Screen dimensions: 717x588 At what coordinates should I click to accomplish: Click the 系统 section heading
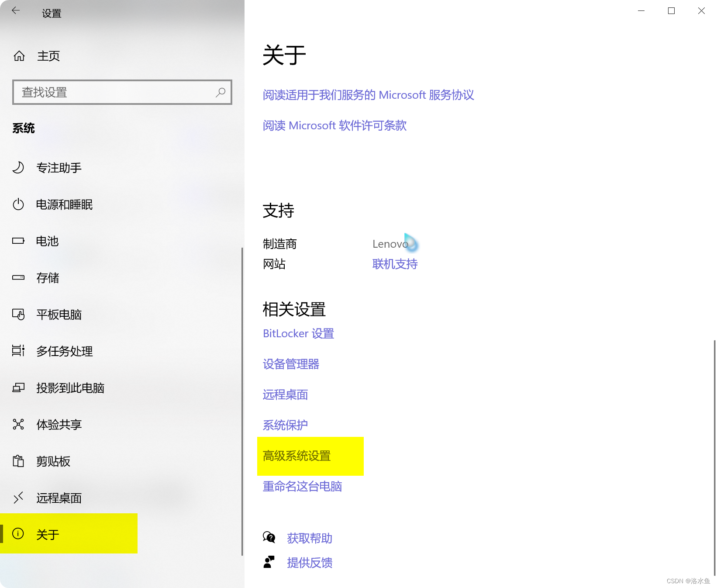(24, 128)
